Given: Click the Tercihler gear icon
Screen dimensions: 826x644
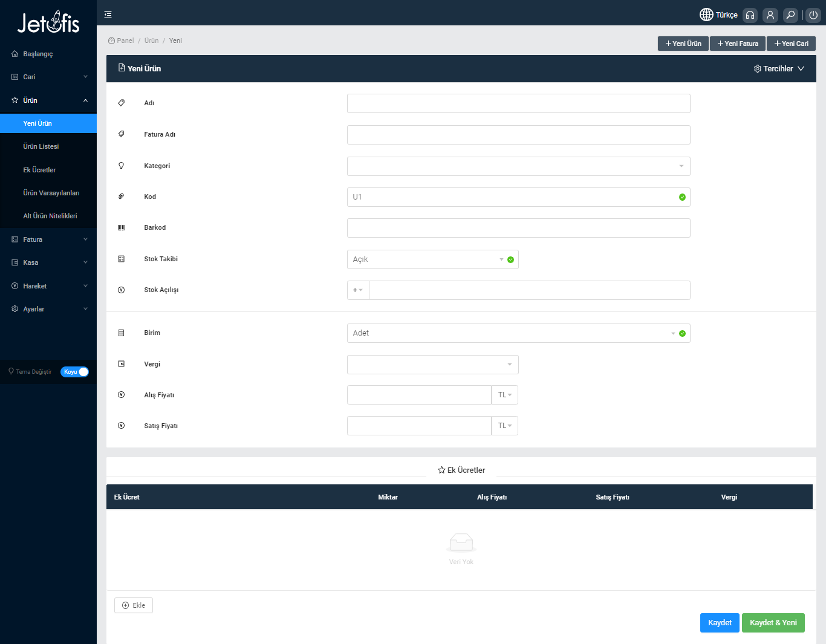Looking at the screenshot, I should tap(757, 69).
